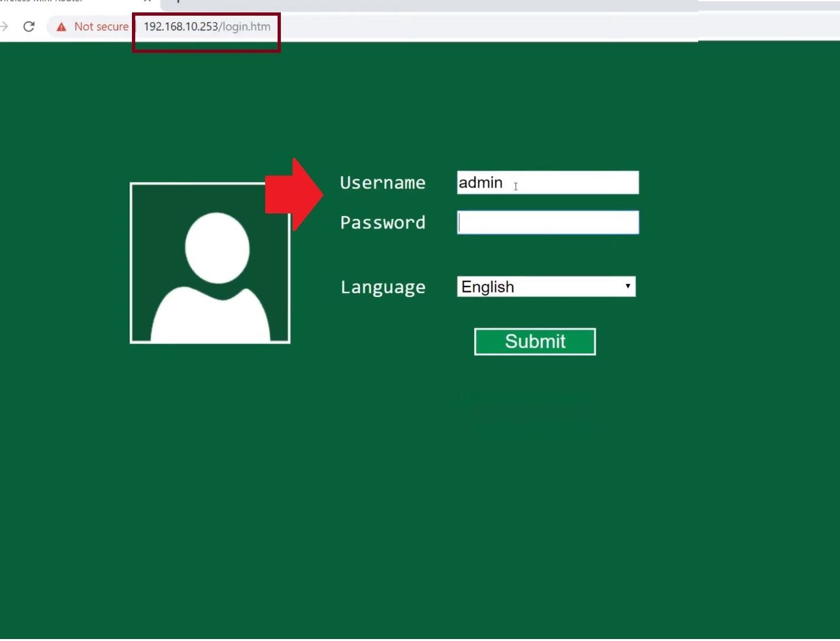Click the large red arrow graphic
The image size is (840, 641).
[x=293, y=194]
